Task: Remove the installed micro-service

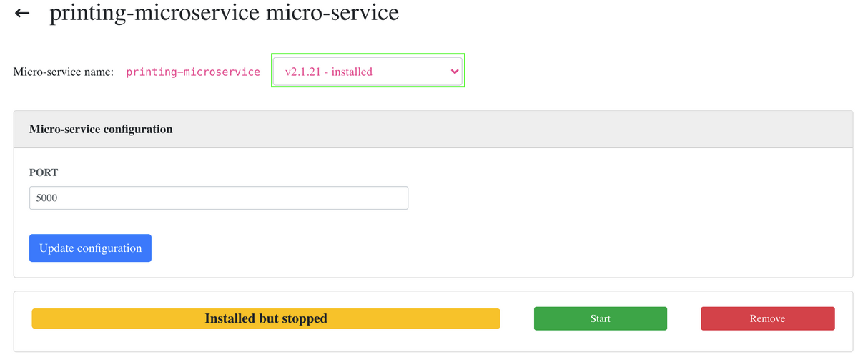Action: [768, 318]
